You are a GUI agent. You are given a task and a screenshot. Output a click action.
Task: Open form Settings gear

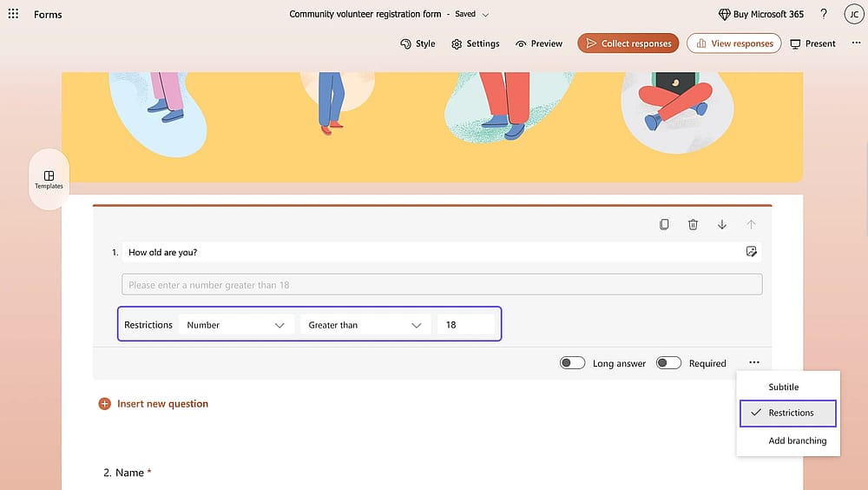(x=476, y=43)
